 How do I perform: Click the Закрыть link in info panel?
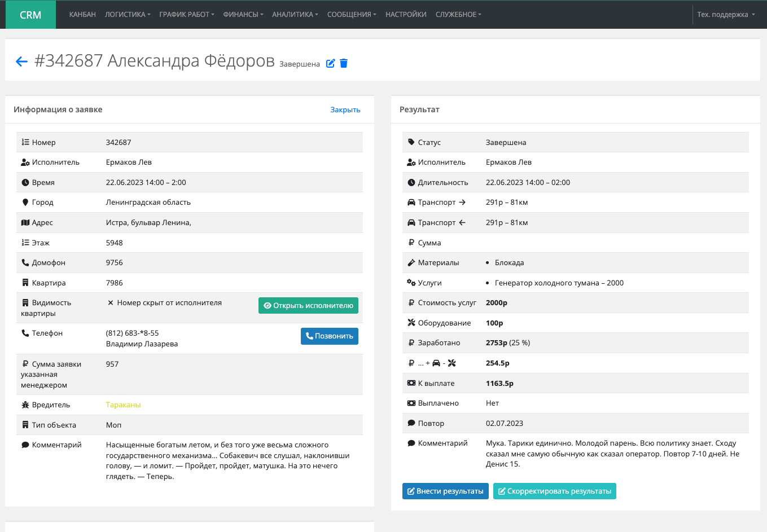(345, 109)
